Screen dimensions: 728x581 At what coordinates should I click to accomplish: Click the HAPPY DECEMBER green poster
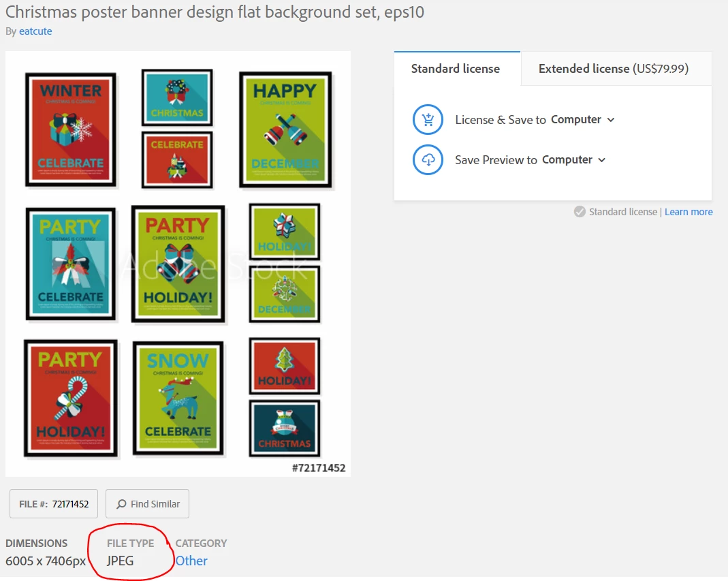pyautogui.click(x=285, y=129)
